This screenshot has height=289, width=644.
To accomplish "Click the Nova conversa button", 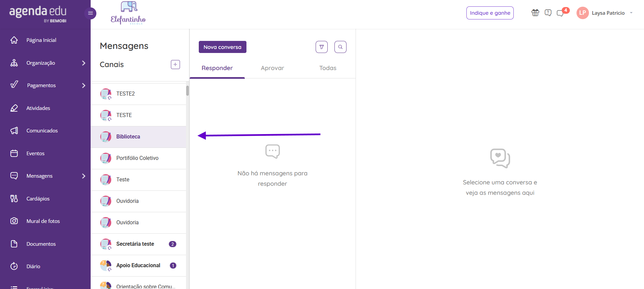I will click(x=223, y=47).
